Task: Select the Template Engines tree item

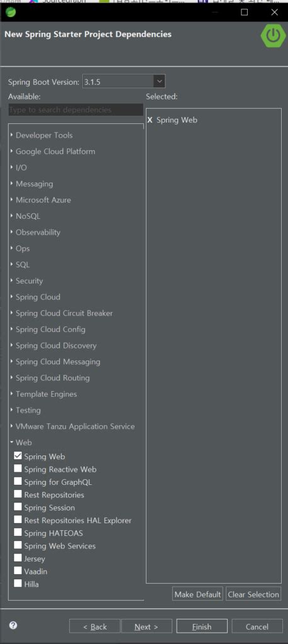Action: pyautogui.click(x=46, y=394)
